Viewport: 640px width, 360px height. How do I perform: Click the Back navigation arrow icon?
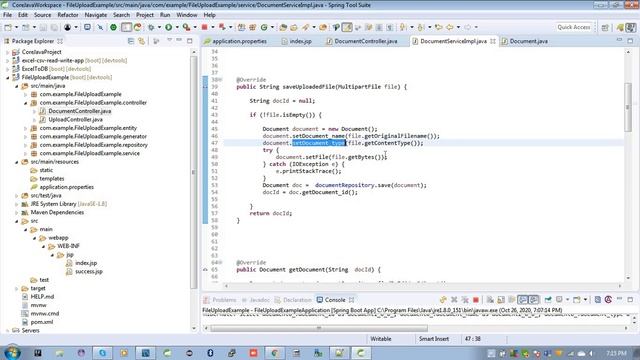(449, 27)
